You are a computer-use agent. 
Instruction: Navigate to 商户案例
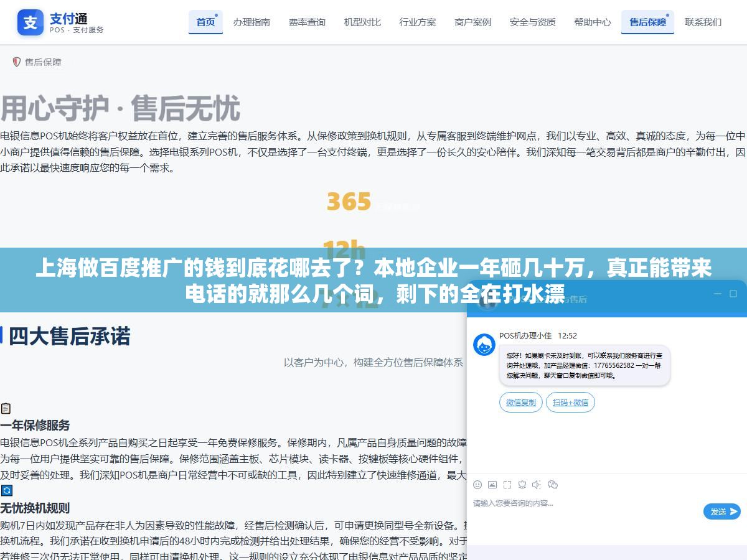pos(473,22)
